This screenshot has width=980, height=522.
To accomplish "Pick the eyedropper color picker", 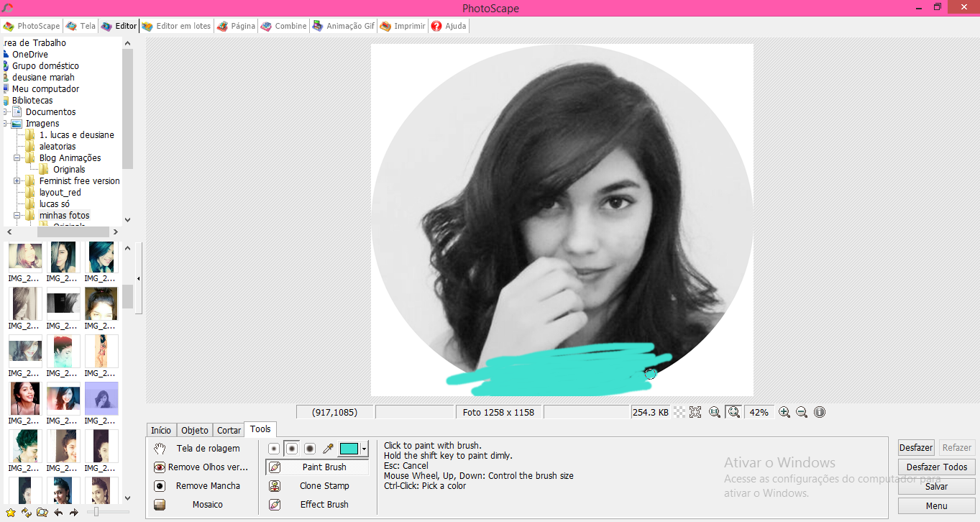I will (x=328, y=449).
